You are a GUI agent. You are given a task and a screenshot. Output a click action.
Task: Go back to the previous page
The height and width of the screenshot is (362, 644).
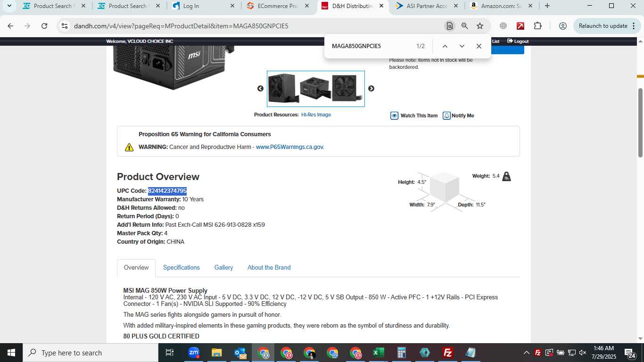10,26
